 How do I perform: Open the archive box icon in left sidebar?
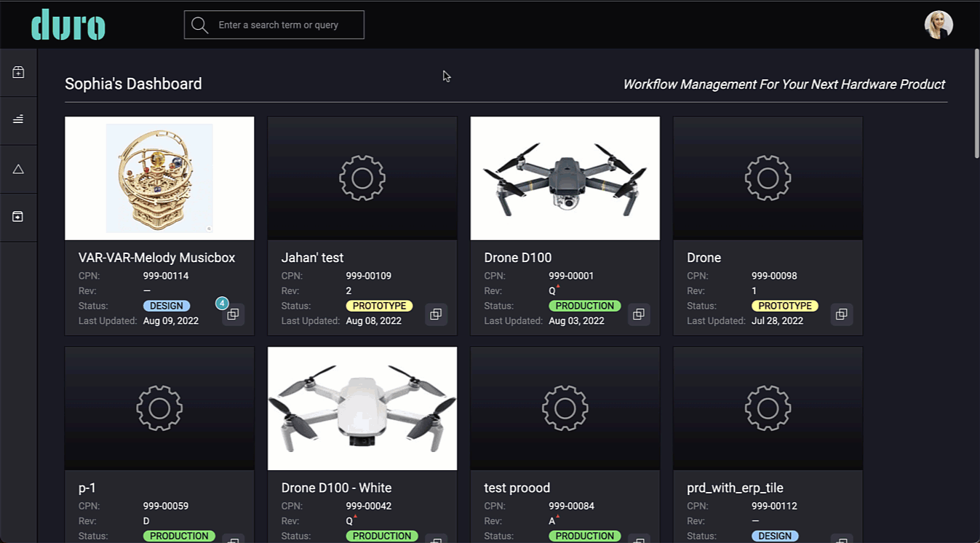[x=18, y=216]
